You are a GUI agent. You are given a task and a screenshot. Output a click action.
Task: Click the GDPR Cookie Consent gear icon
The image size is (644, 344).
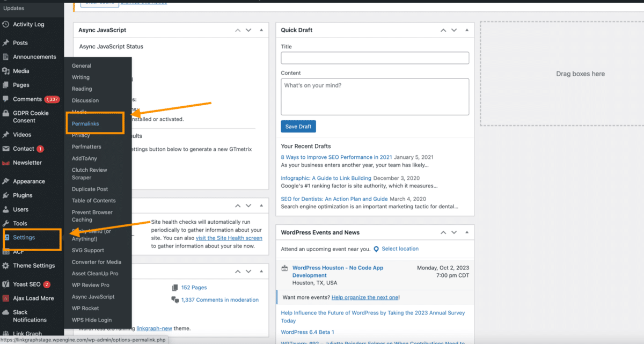(5, 113)
